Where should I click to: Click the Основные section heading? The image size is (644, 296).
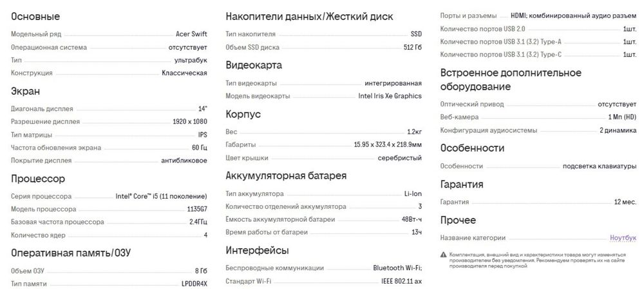coord(35,17)
